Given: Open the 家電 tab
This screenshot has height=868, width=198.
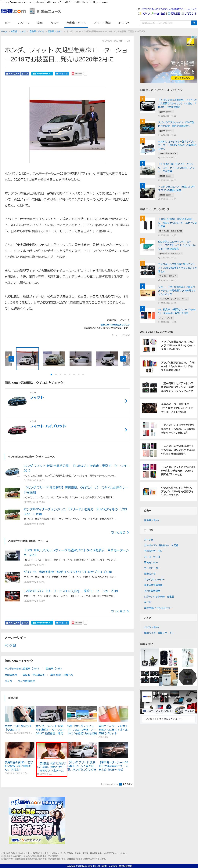Looking at the screenshot, I should (x=40, y=23).
